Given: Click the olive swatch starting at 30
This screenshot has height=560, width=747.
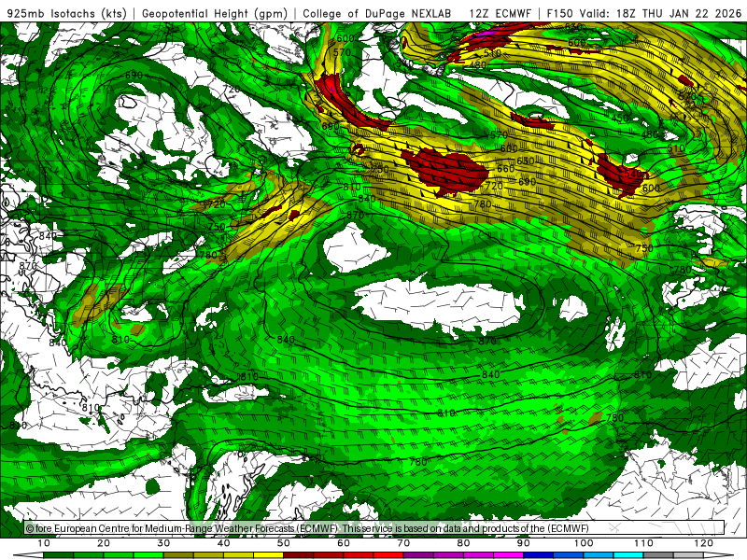Looking at the screenshot, I should (178, 555).
